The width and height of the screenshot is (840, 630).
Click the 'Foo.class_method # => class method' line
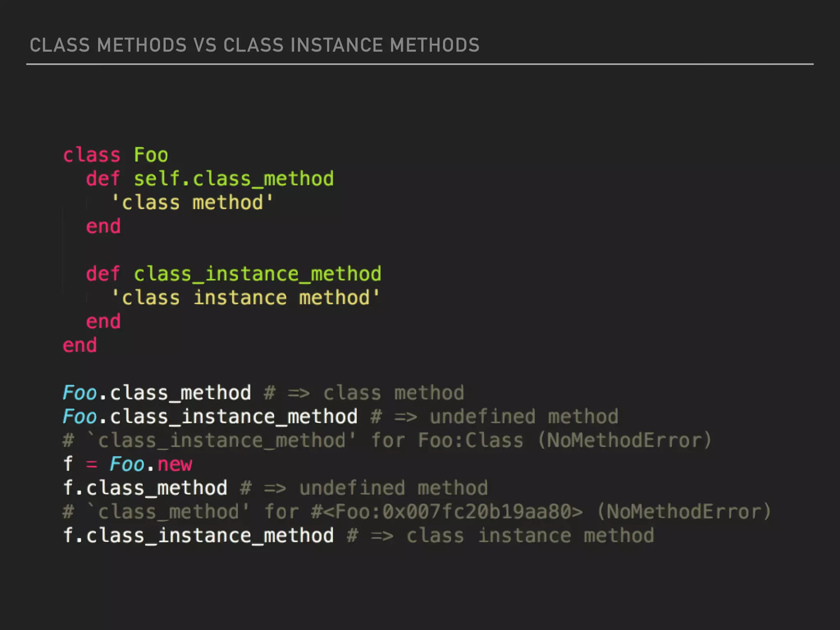263,393
